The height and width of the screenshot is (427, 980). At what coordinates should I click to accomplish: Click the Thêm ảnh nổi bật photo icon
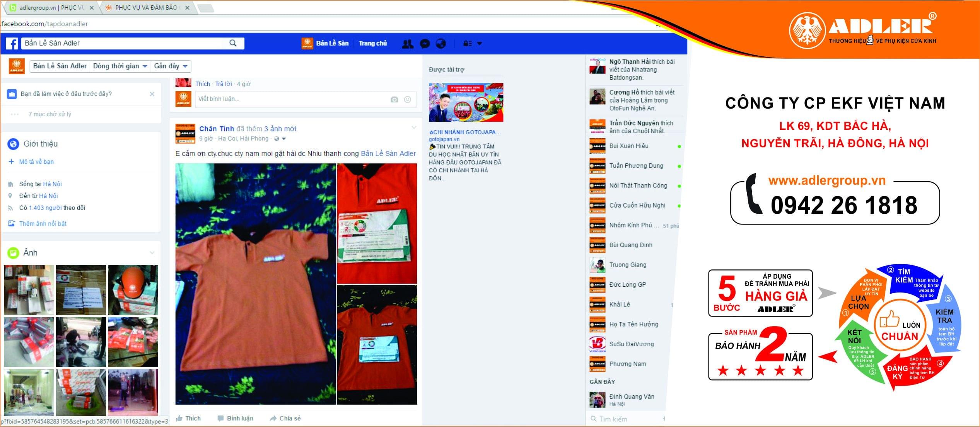pos(11,223)
